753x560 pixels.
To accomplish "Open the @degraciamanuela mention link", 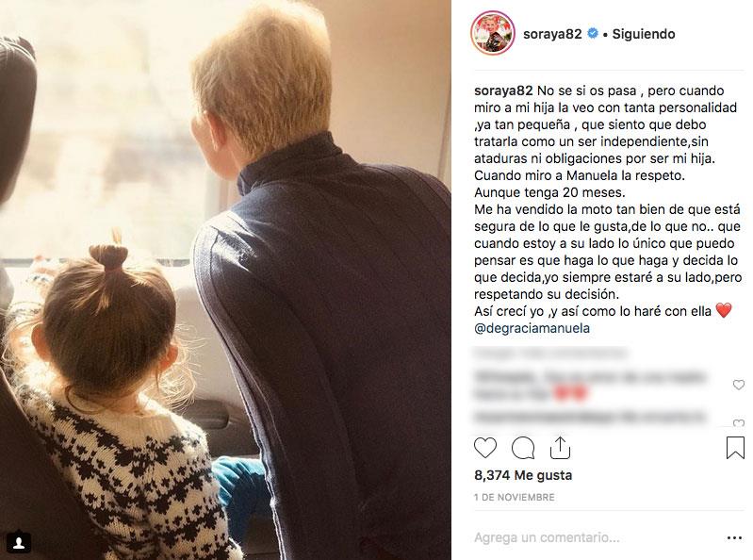I will pyautogui.click(x=532, y=328).
